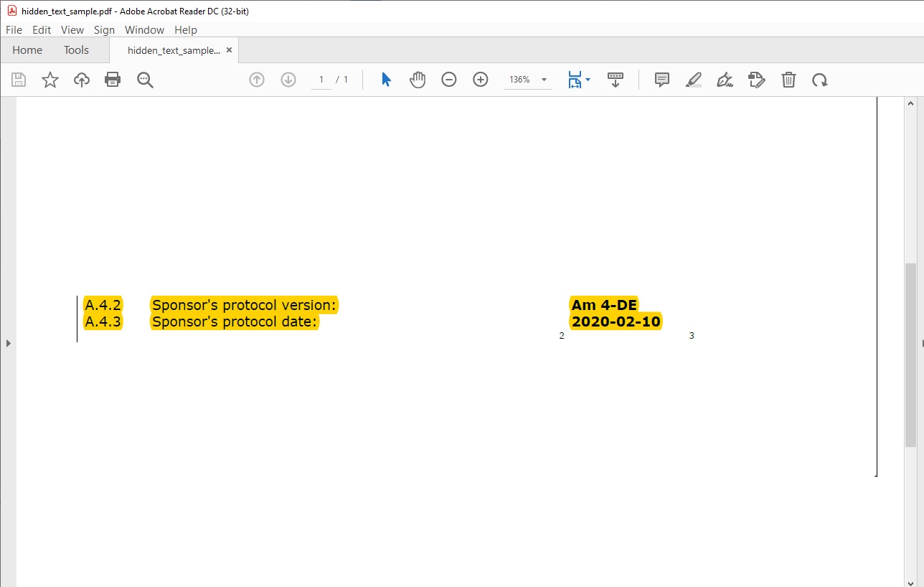Viewport: 924px width, 587px height.
Task: Toggle the reading mode toolbar icon
Action: pos(616,79)
